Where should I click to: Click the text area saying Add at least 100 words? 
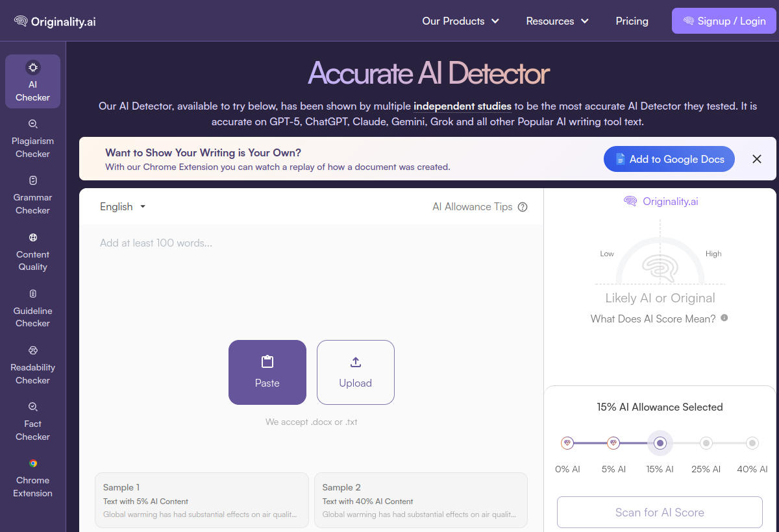click(311, 243)
